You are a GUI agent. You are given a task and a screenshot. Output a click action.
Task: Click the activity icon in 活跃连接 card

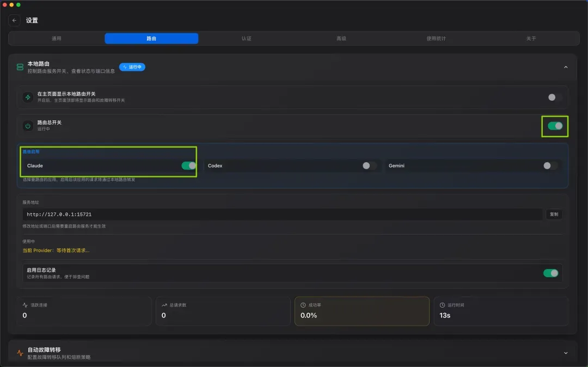[25, 305]
